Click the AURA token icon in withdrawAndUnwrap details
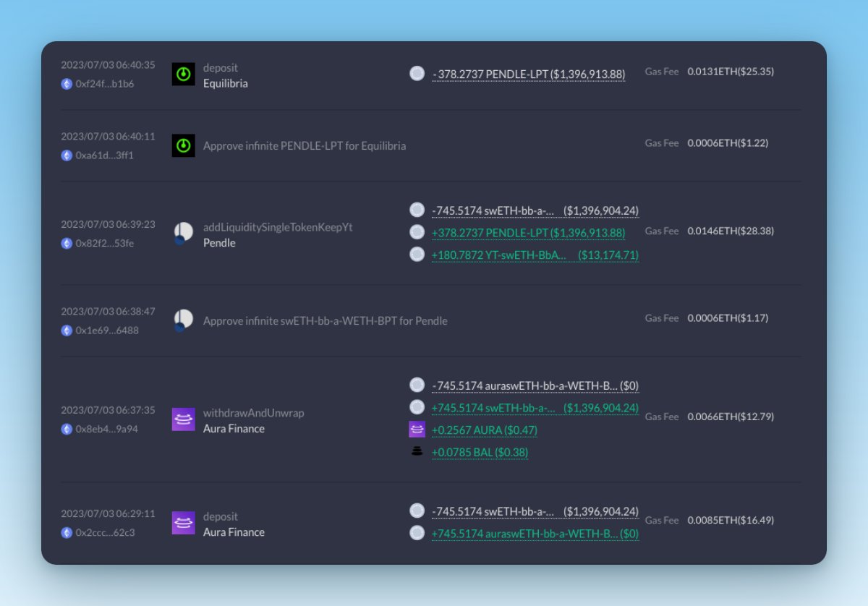This screenshot has width=868, height=606. [417, 430]
